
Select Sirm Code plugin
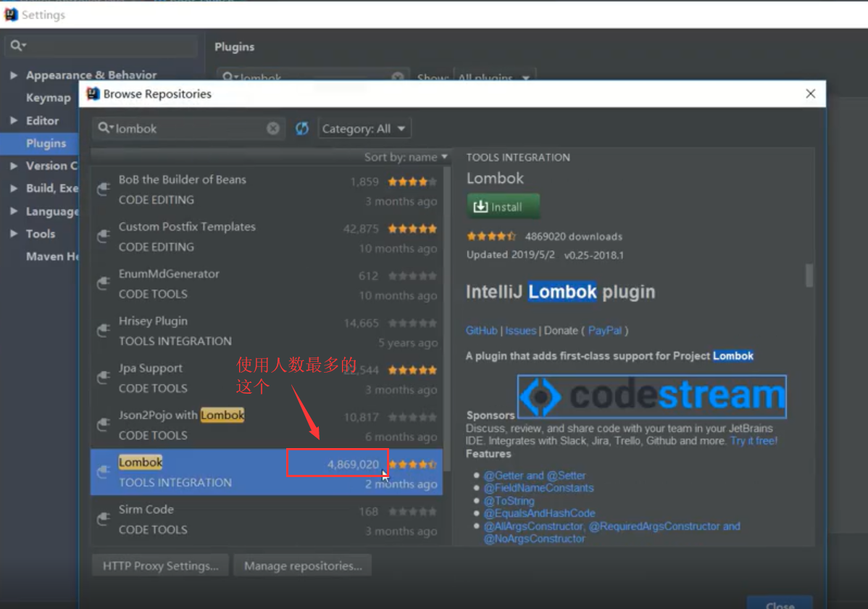tap(267, 519)
